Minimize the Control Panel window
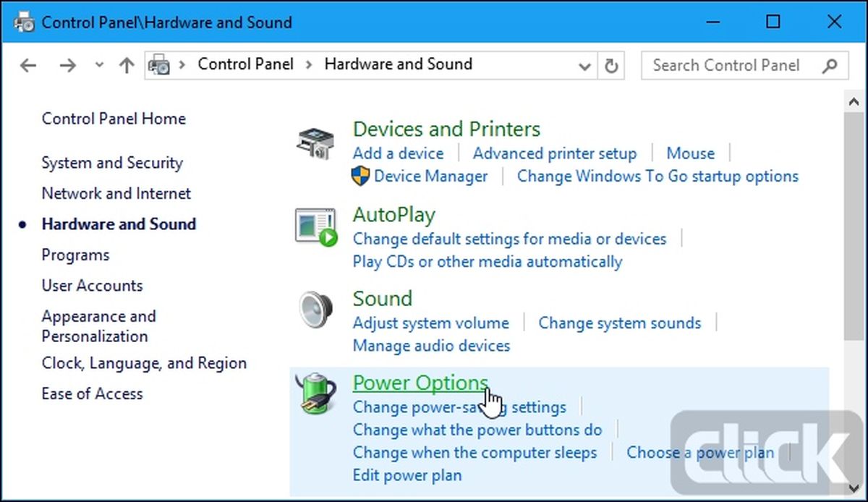Viewport: 868px width, 502px height. click(x=712, y=22)
